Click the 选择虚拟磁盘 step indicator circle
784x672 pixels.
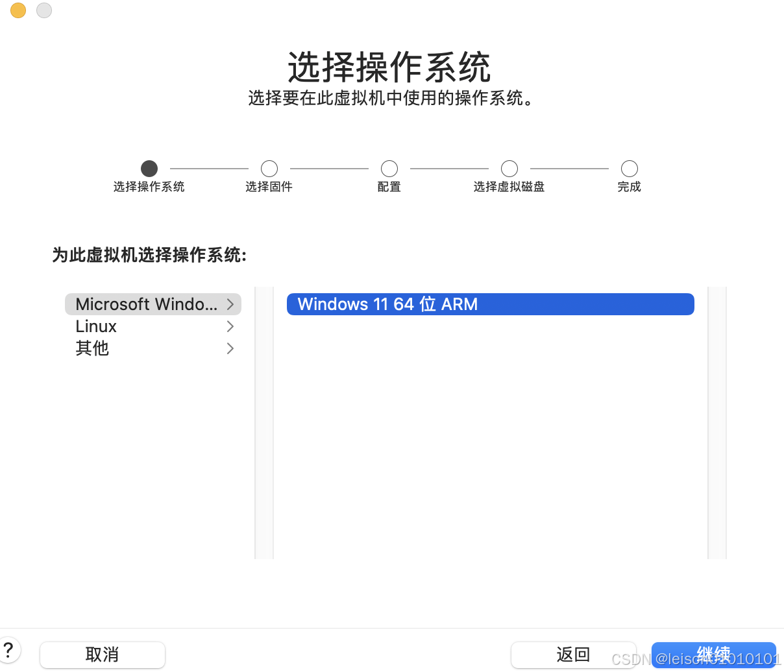(x=509, y=169)
